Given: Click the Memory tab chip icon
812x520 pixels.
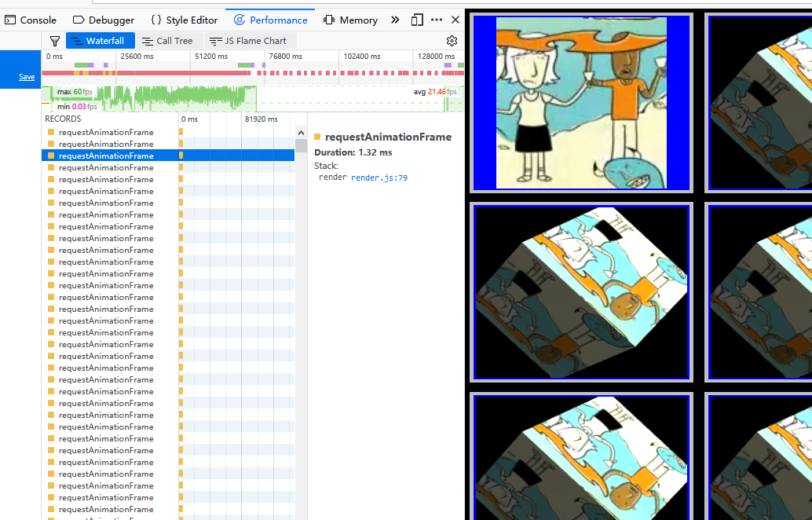Looking at the screenshot, I should click(x=329, y=20).
